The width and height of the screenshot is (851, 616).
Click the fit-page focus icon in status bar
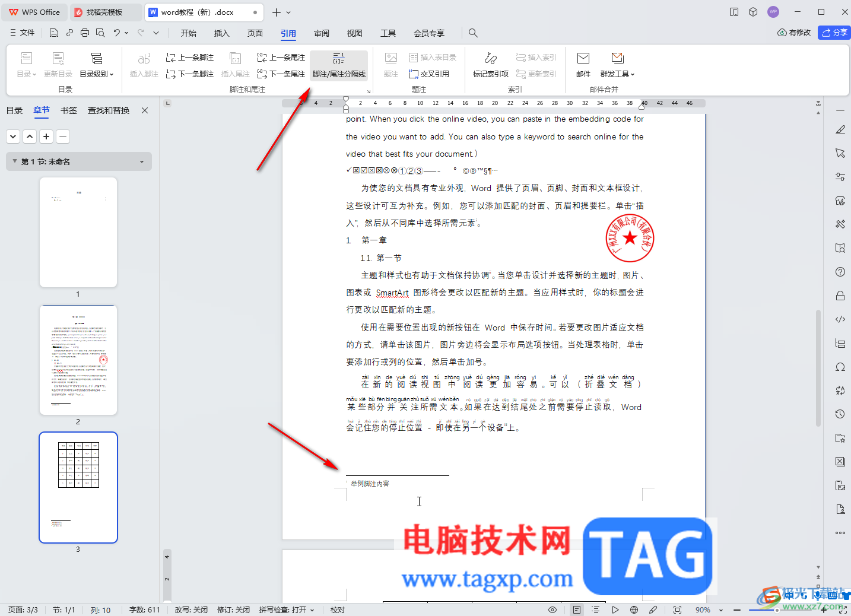(677, 610)
